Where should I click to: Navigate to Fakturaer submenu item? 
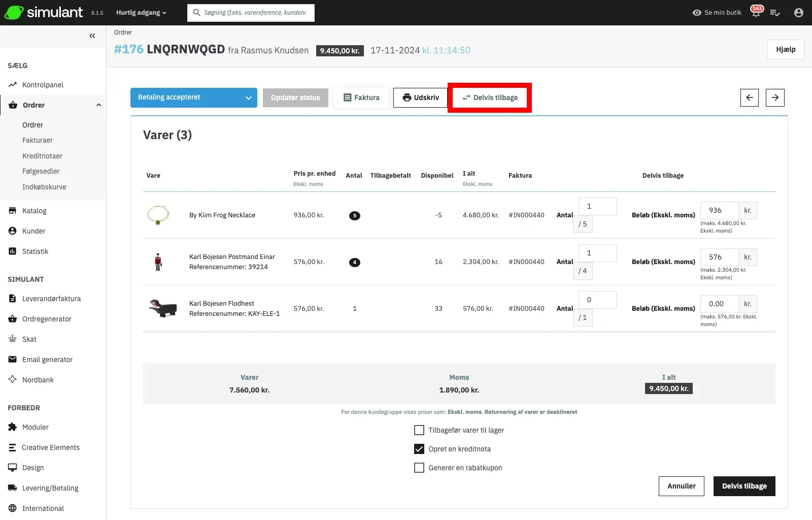click(37, 140)
